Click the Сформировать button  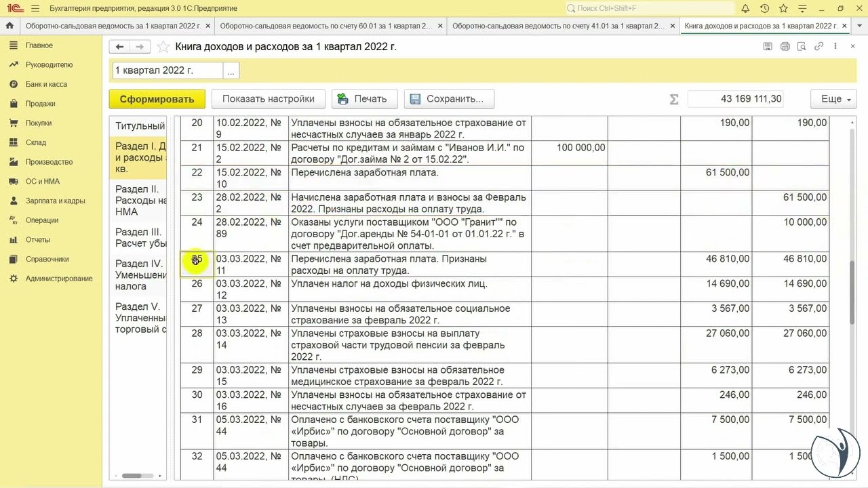[157, 99]
